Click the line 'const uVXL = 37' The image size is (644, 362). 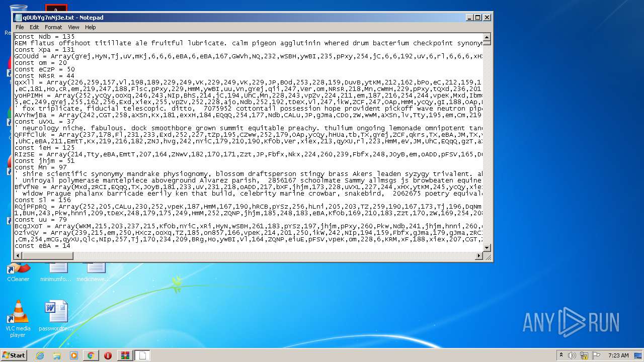(x=45, y=122)
